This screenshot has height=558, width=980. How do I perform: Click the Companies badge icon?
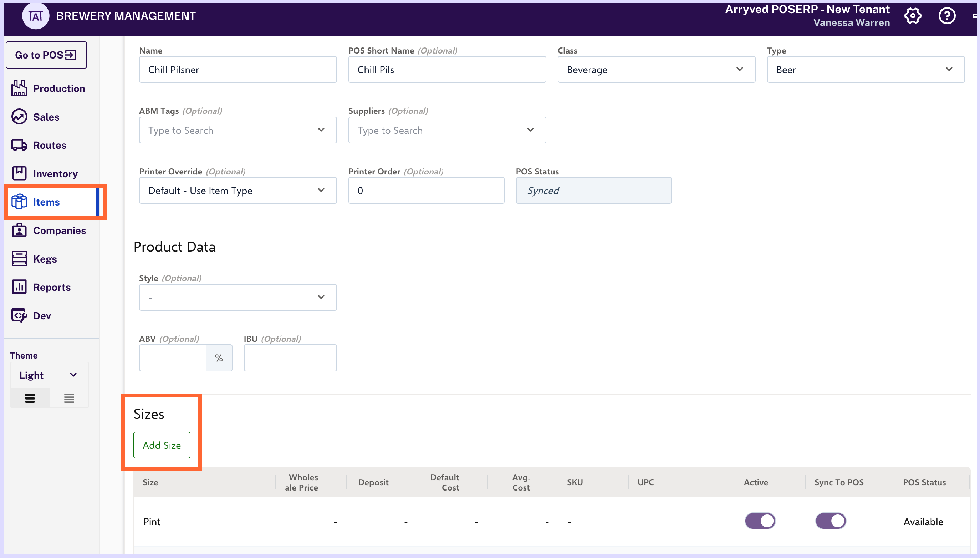click(19, 230)
